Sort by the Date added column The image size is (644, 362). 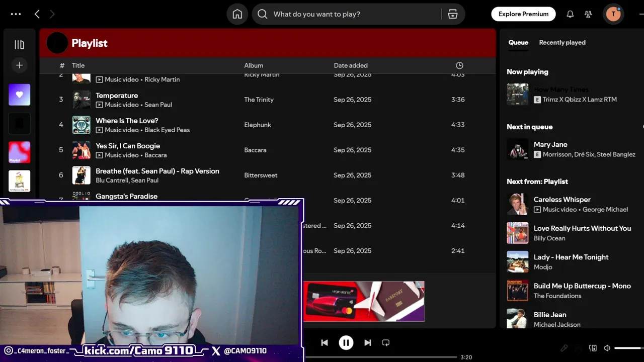[x=351, y=65]
